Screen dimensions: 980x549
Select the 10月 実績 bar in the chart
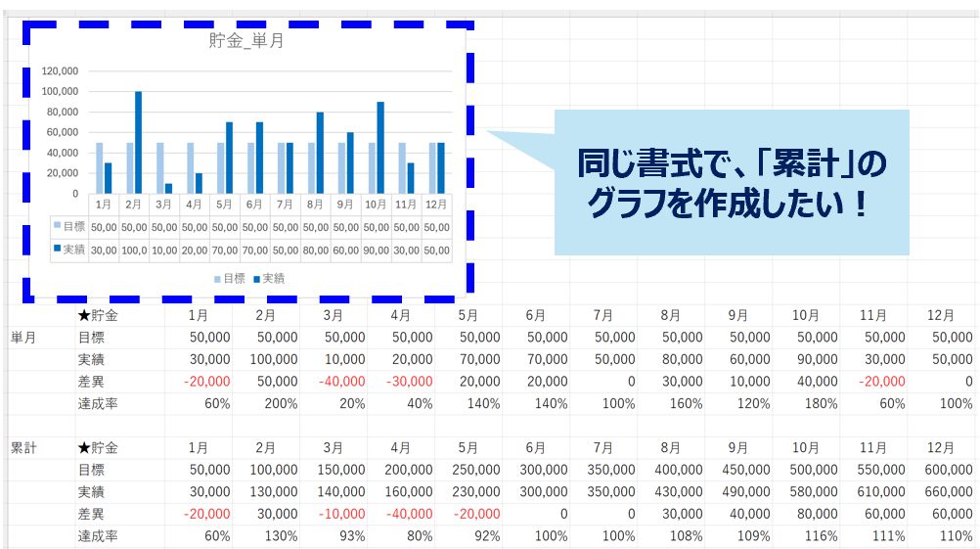pyautogui.click(x=380, y=148)
